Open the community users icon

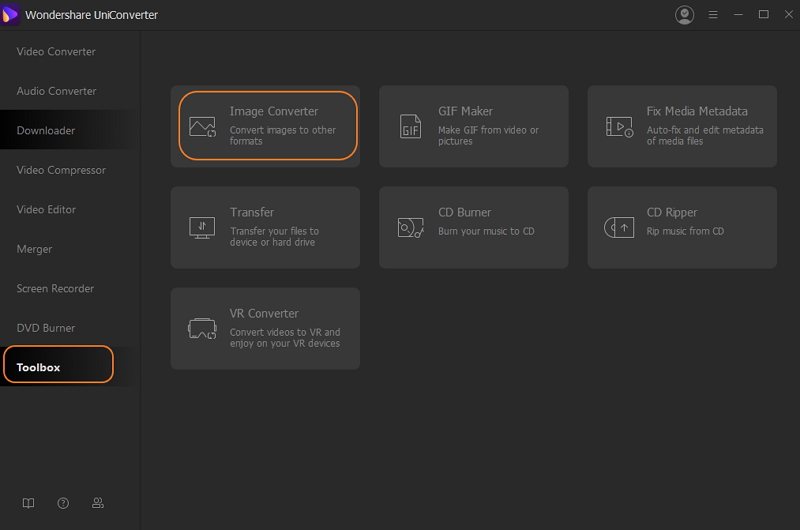point(98,503)
